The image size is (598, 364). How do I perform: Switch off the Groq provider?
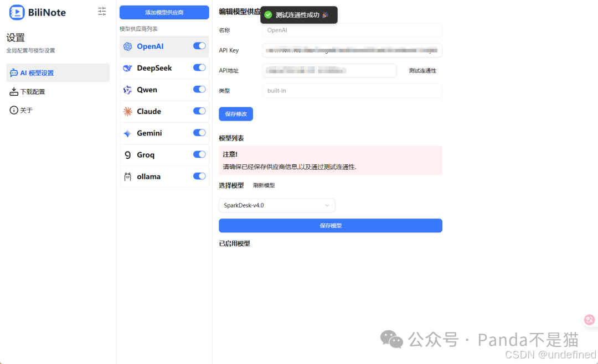coord(199,154)
